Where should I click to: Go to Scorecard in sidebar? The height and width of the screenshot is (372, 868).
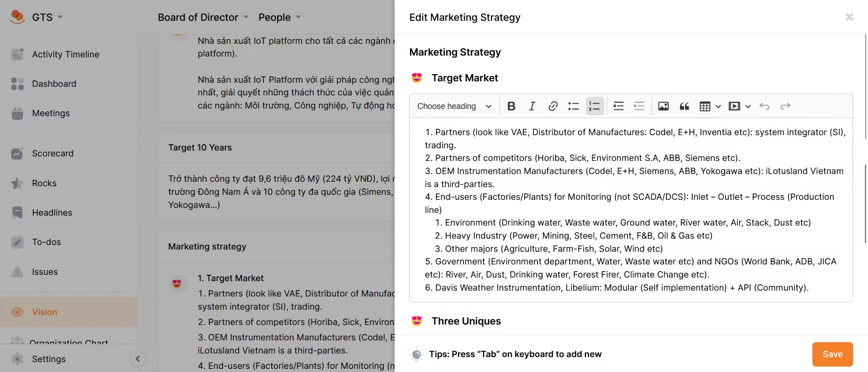click(x=53, y=153)
